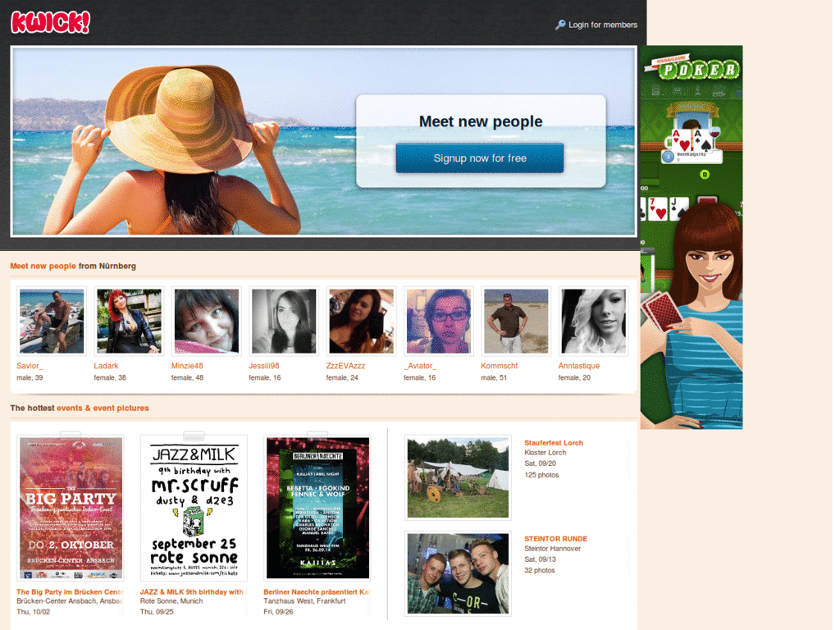Click '125 photos' for Stauferfest Lorch
This screenshot has width=840, height=630.
[541, 475]
